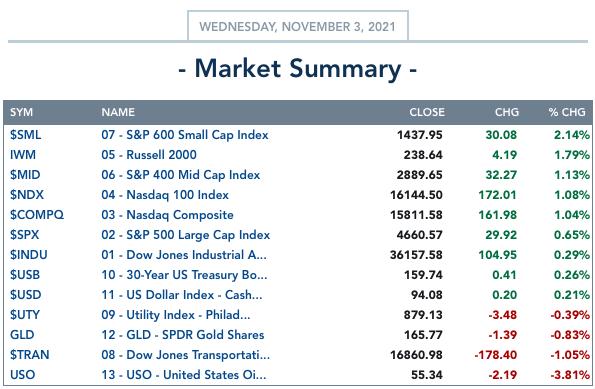595x389 pixels.
Task: Select the Wednesday, November 3, 2021 date box
Action: point(298,26)
